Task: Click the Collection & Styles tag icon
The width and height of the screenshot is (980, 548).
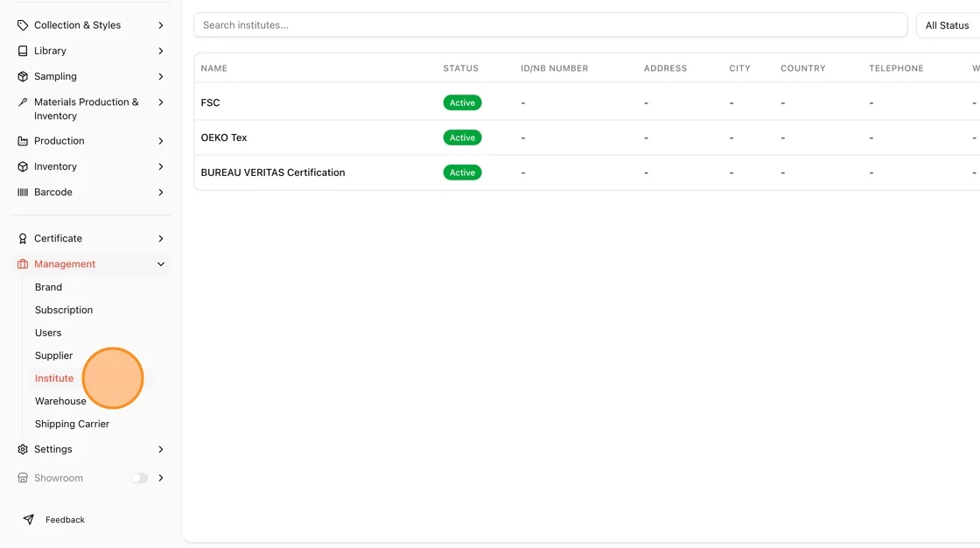Action: (x=23, y=25)
